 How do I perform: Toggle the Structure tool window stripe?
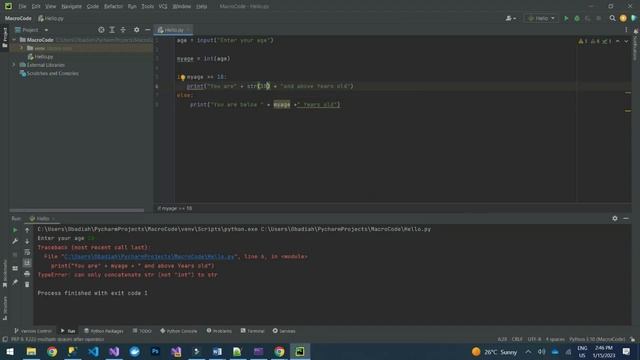(x=4, y=308)
